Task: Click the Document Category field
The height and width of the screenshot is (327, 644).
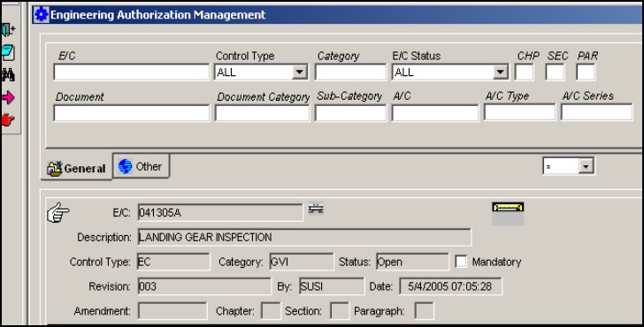Action: (x=262, y=113)
